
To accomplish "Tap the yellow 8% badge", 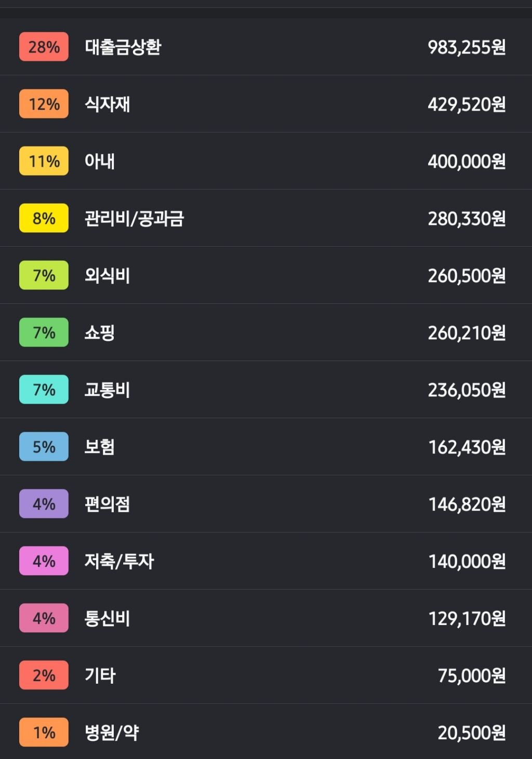I will [44, 218].
